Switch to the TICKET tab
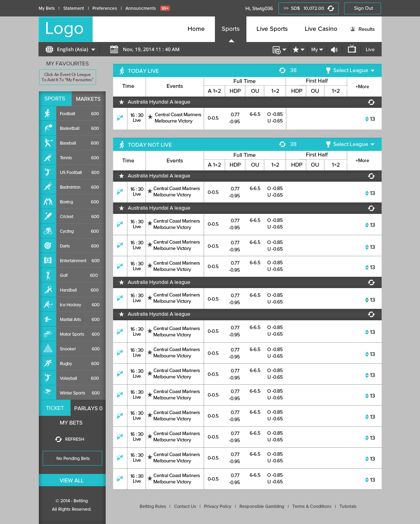This screenshot has width=420, height=524. (x=55, y=408)
